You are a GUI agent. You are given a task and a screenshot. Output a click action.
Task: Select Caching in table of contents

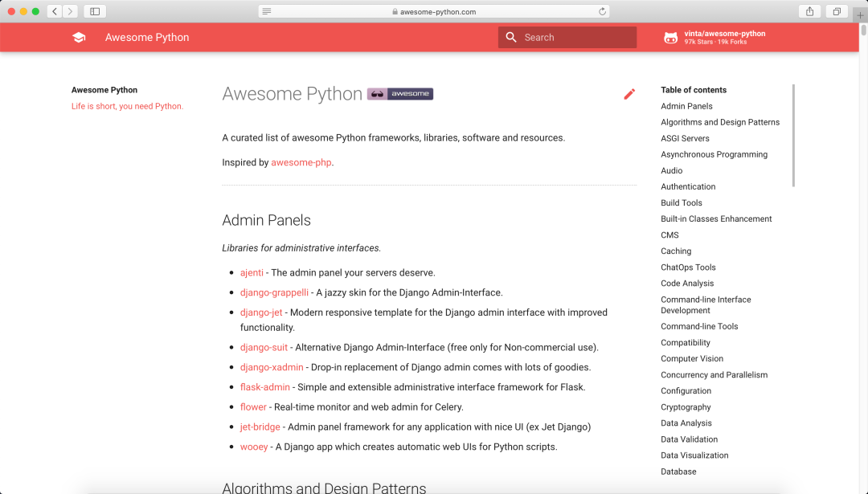pyautogui.click(x=676, y=251)
